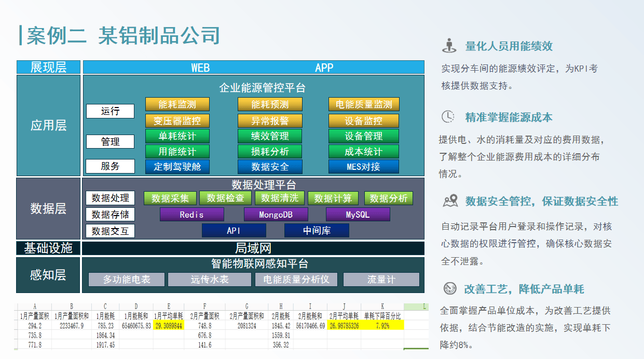
Task: Select the 能耗预测 block
Action: pyautogui.click(x=270, y=104)
